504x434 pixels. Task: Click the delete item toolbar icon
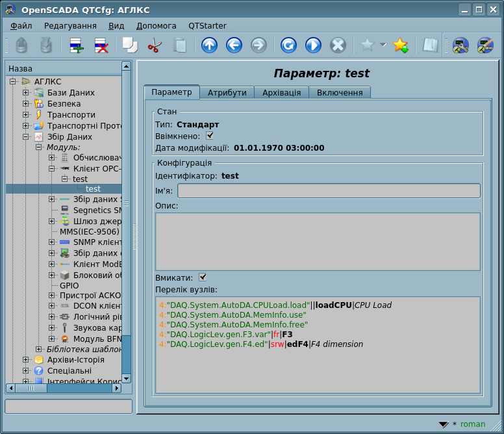pyautogui.click(x=101, y=45)
